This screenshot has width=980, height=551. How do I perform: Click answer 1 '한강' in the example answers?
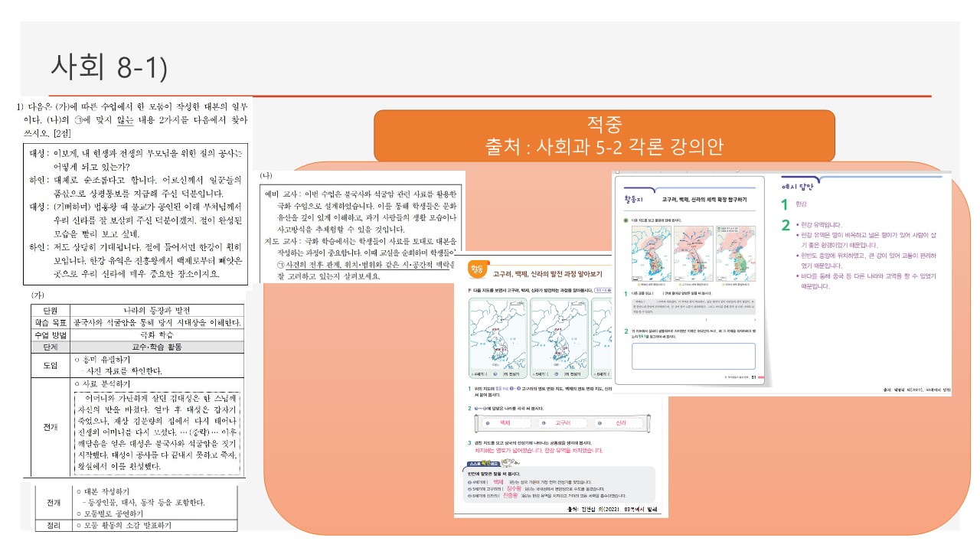click(802, 205)
